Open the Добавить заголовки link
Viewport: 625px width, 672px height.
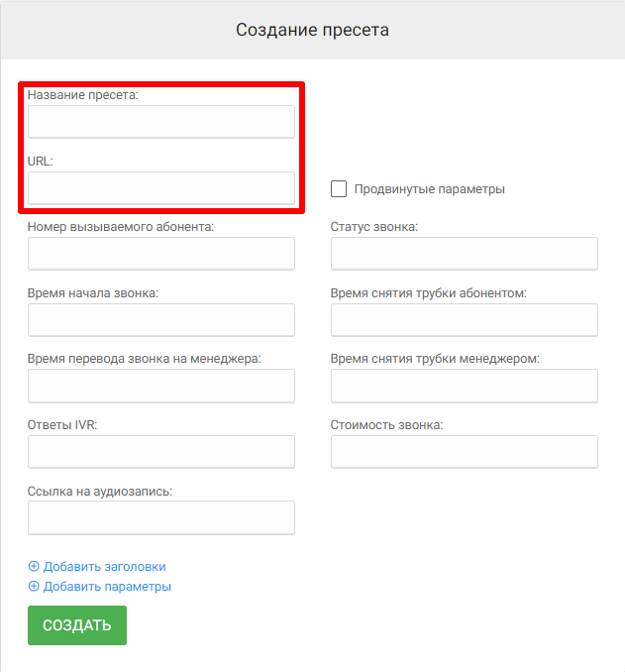tap(104, 567)
